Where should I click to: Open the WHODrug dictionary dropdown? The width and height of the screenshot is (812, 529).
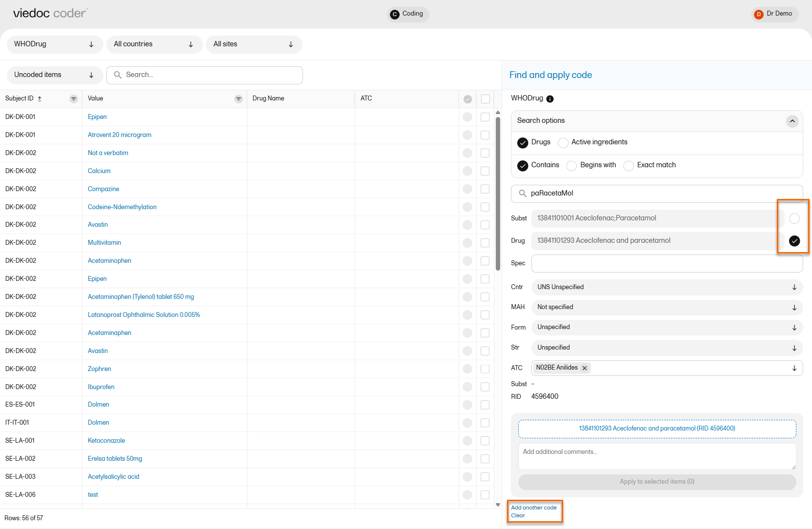click(x=55, y=44)
